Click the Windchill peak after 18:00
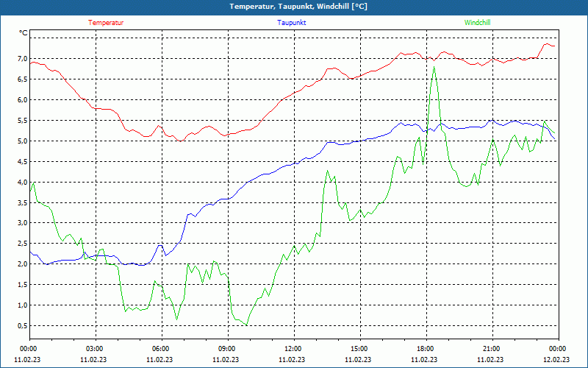This screenshot has height=368, width=588. pyautogui.click(x=434, y=67)
